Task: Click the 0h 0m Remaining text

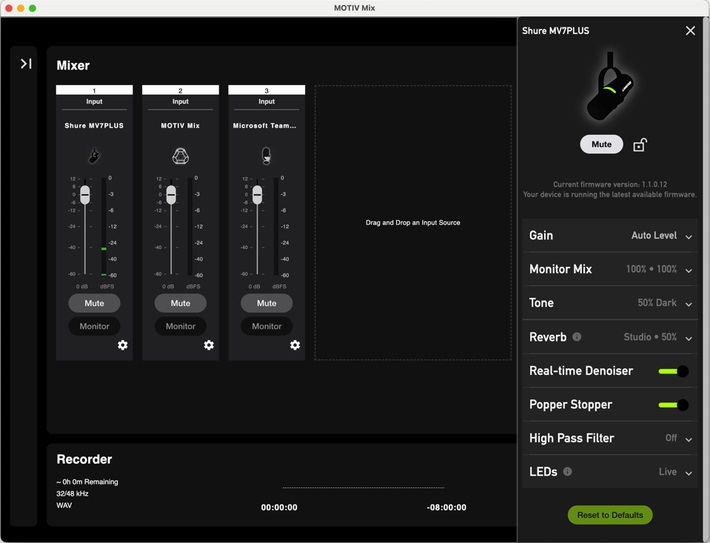Action: [x=87, y=481]
